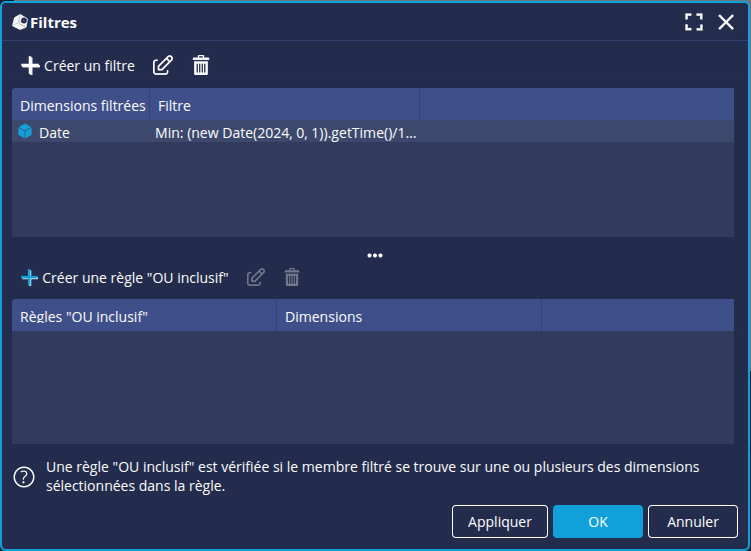This screenshot has width=751, height=551.
Task: Click the Règles "OU inclusif" column header
Action: pyautogui.click(x=144, y=317)
